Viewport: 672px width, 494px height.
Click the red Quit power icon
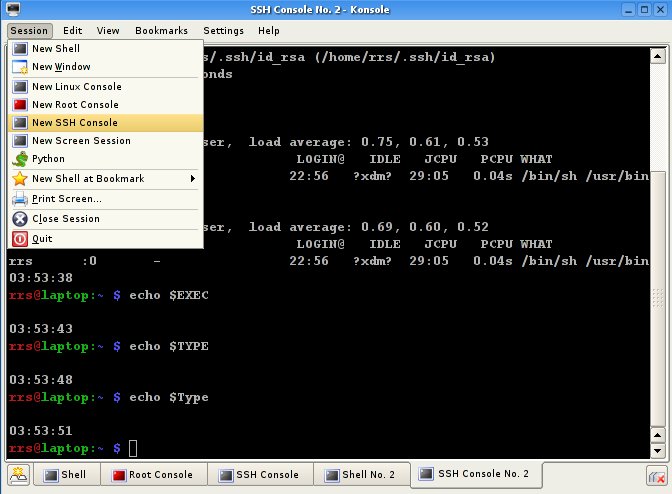point(20,239)
